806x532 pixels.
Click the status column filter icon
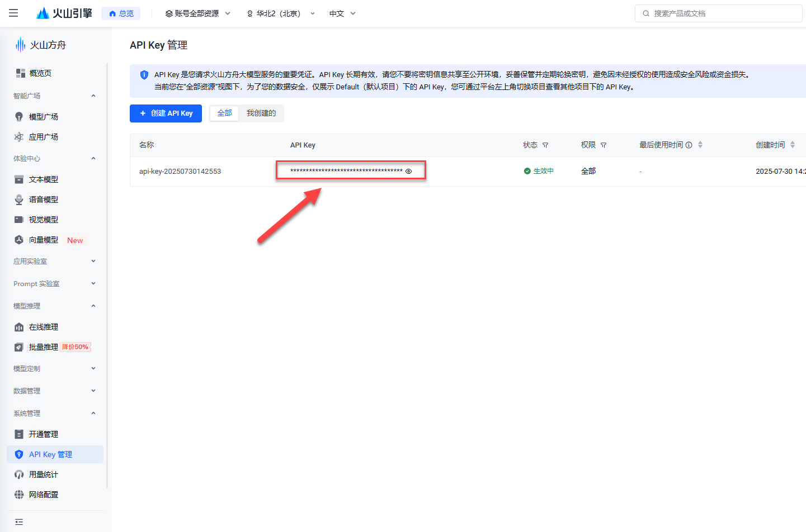pyautogui.click(x=545, y=145)
